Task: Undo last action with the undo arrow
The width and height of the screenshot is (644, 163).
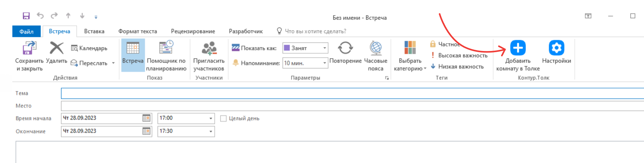Action: click(40, 15)
